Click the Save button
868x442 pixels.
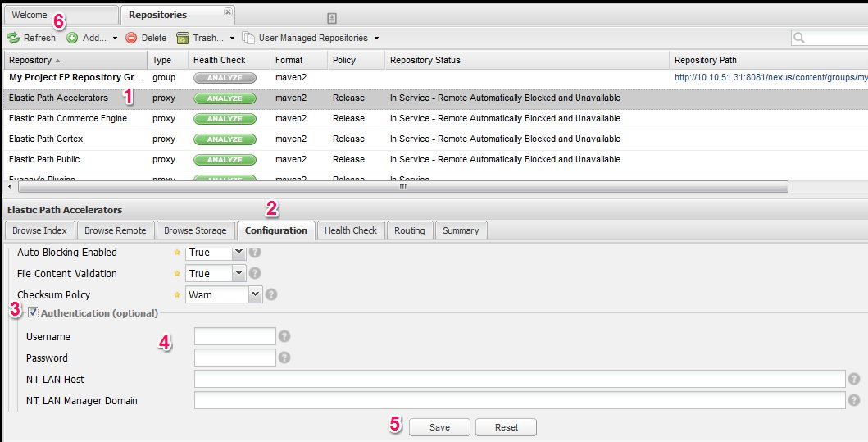[x=439, y=427]
